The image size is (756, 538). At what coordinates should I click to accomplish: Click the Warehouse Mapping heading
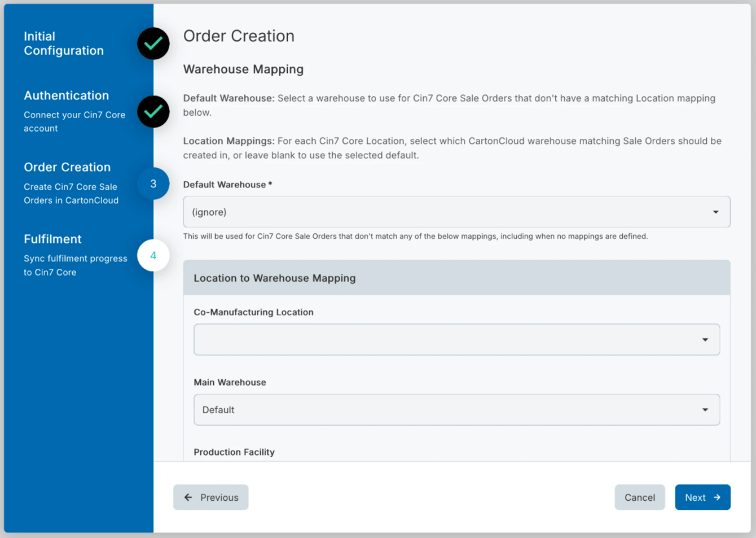(243, 69)
